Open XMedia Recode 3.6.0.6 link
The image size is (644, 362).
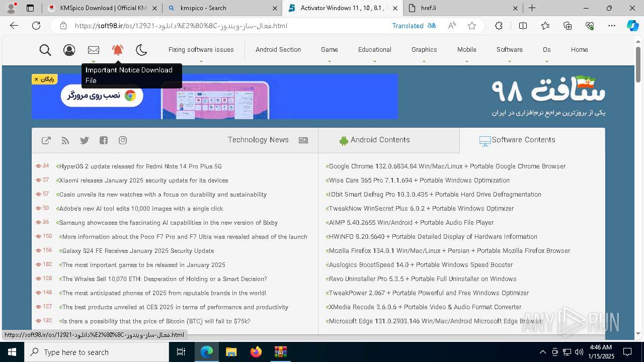click(425, 307)
